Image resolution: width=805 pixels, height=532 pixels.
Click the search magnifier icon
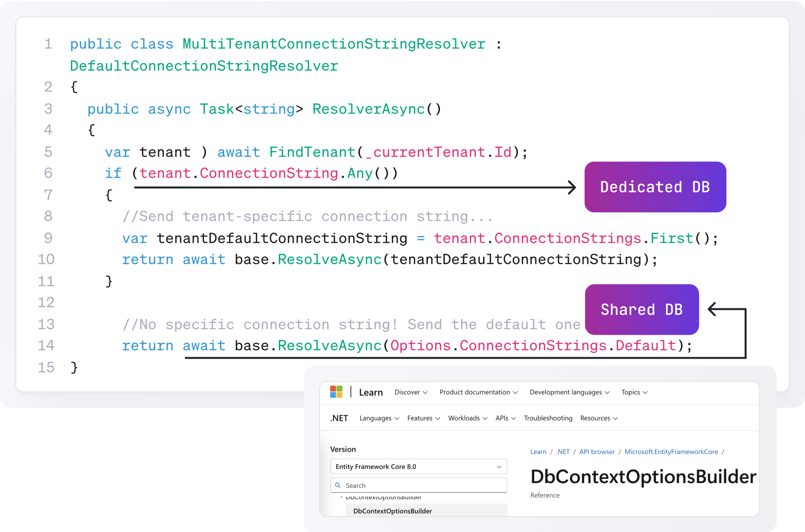[338, 485]
